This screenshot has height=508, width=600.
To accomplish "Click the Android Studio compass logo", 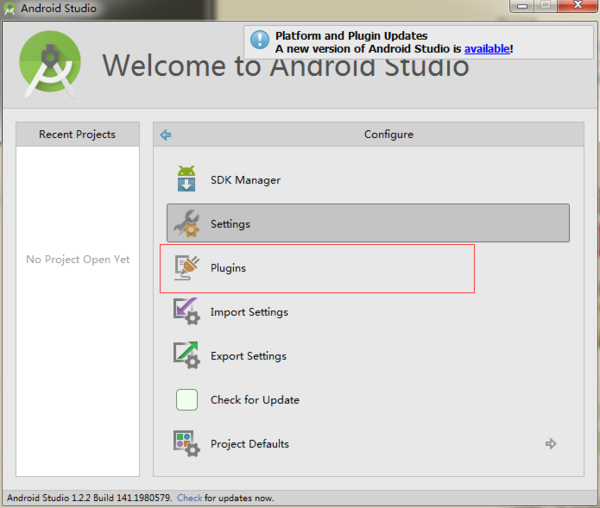I will pyautogui.click(x=50, y=64).
